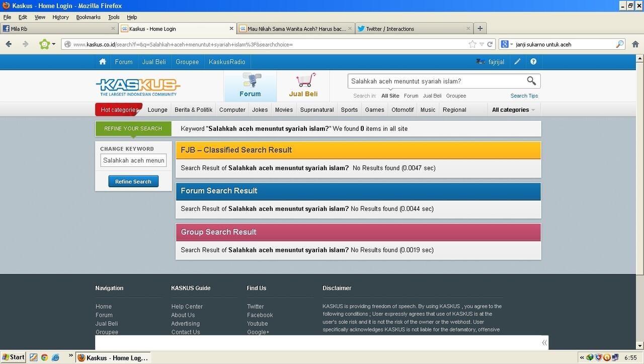Click the system clock showing 6:55
Viewport: 644px width, 364px height.
pos(630,358)
